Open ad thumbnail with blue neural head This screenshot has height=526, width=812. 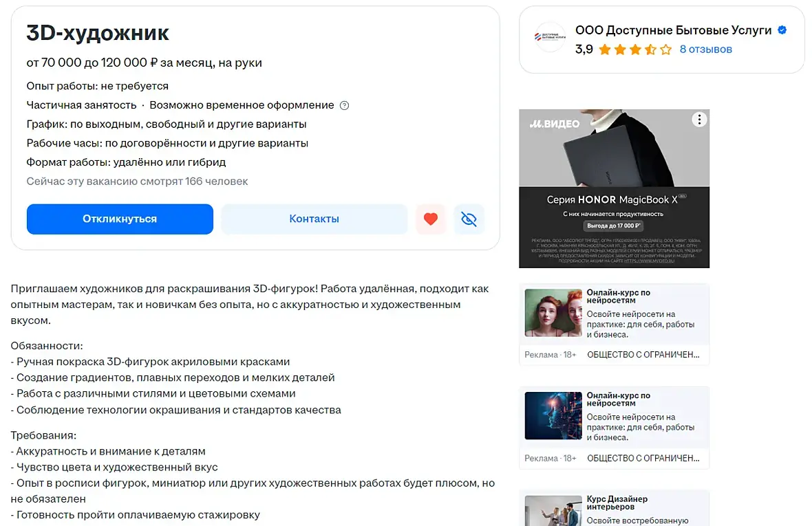coord(553,416)
